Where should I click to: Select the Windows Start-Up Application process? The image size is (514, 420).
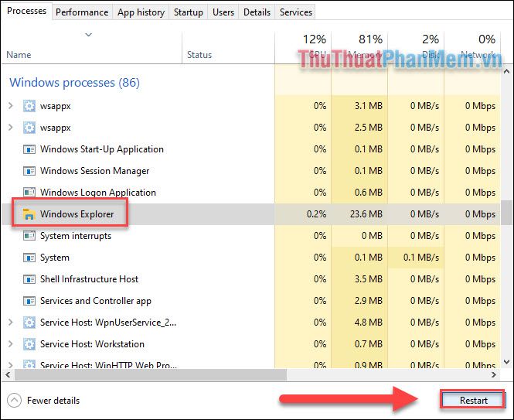(x=251, y=149)
